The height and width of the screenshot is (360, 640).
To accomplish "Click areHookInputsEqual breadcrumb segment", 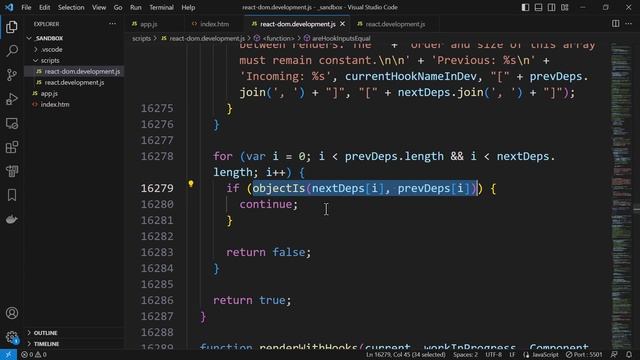I will point(337,38).
